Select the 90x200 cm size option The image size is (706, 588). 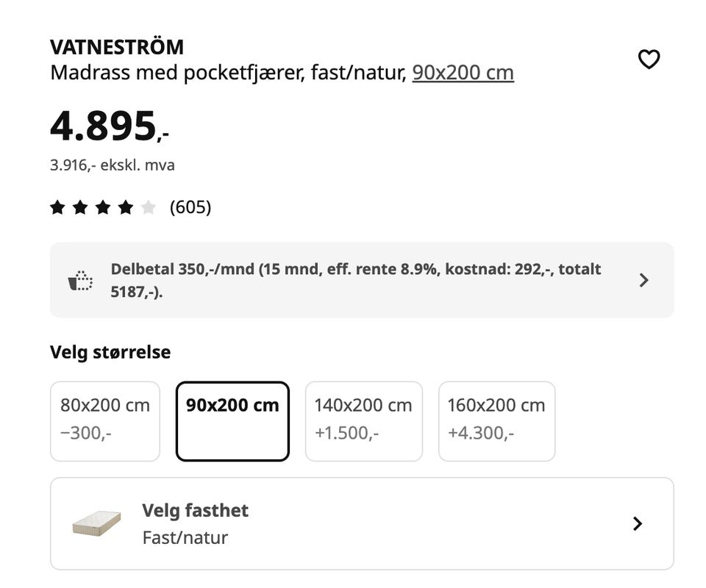pos(232,421)
